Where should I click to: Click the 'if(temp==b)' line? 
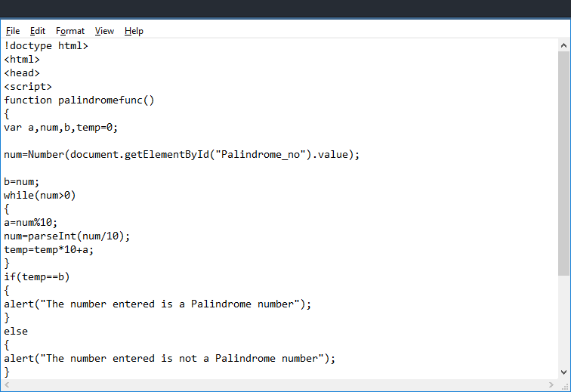point(37,277)
